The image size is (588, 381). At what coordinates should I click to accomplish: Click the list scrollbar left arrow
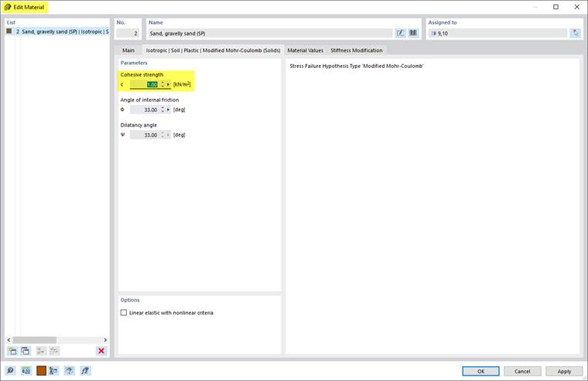(x=9, y=340)
